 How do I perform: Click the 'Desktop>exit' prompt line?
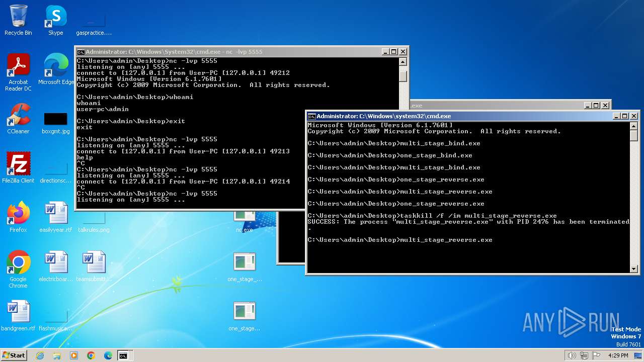click(x=131, y=121)
